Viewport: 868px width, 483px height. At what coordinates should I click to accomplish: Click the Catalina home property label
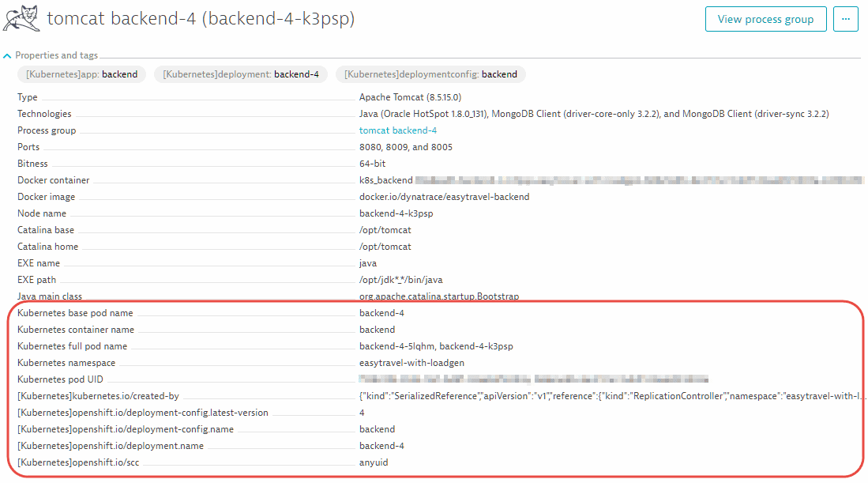point(47,247)
